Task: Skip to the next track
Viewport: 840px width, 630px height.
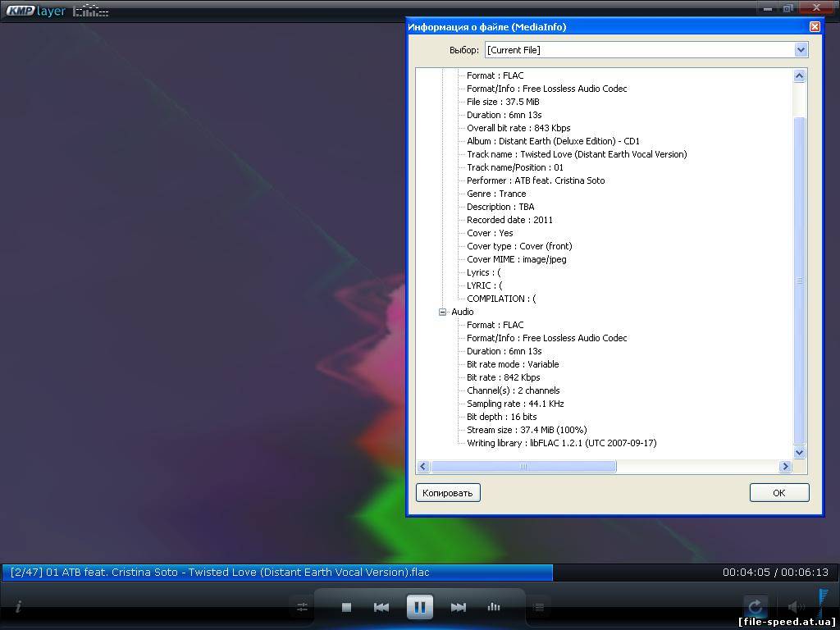Action: 459,607
